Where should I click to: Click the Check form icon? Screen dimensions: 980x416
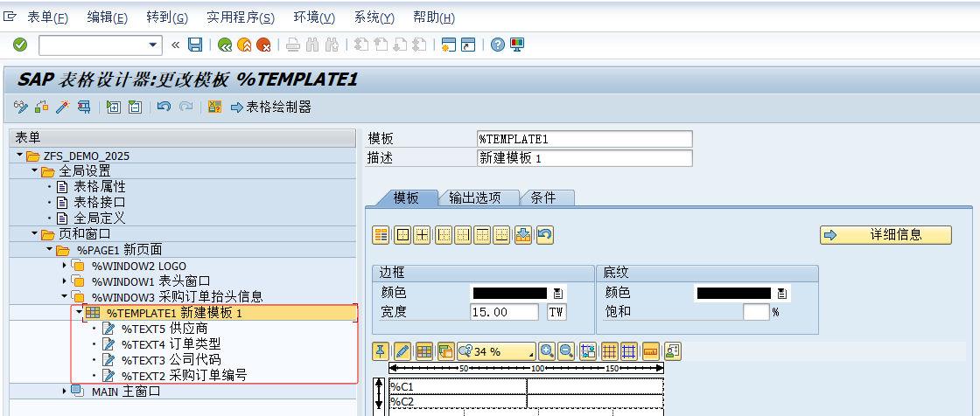click(x=42, y=107)
